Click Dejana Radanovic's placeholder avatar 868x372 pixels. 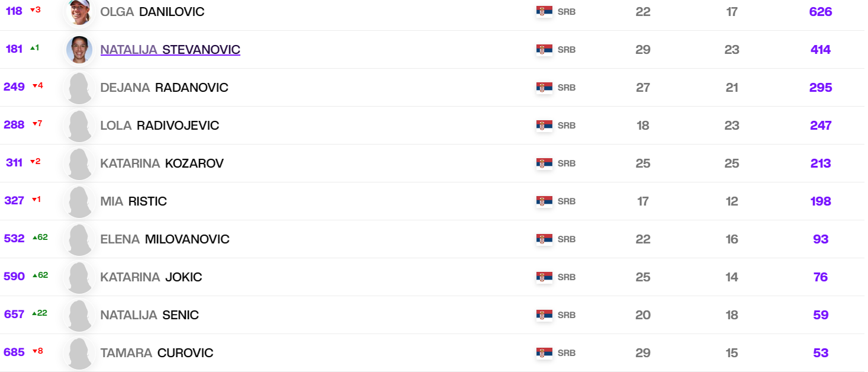coord(79,88)
